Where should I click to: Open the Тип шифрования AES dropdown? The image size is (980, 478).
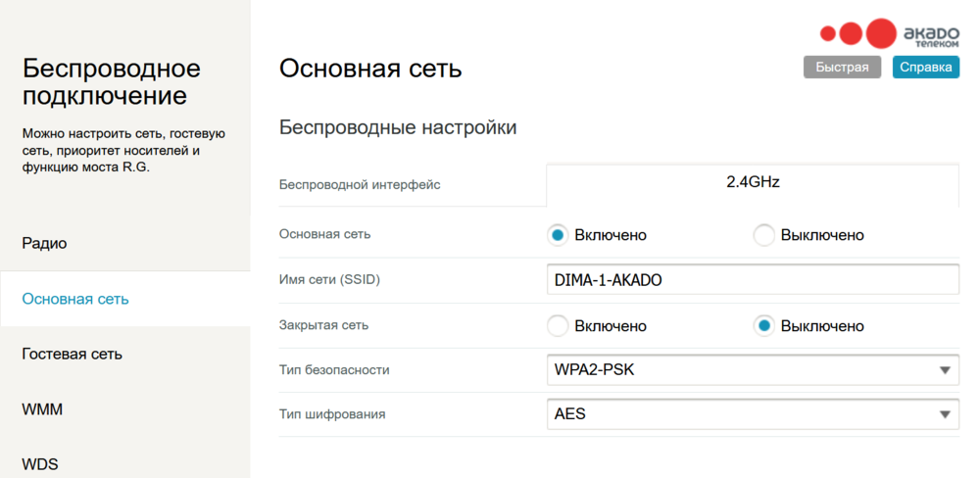(x=752, y=414)
